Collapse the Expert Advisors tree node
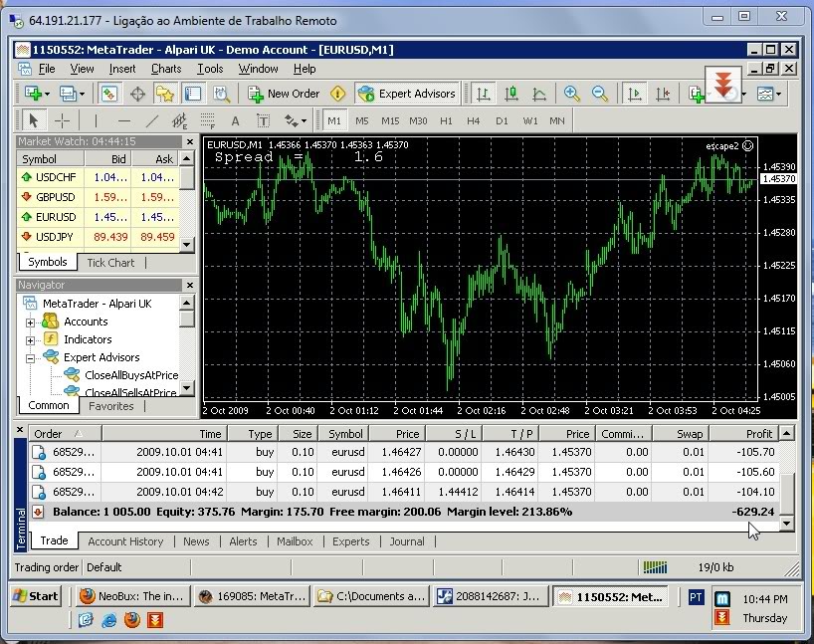Viewport: 814px width, 644px height. [30, 358]
